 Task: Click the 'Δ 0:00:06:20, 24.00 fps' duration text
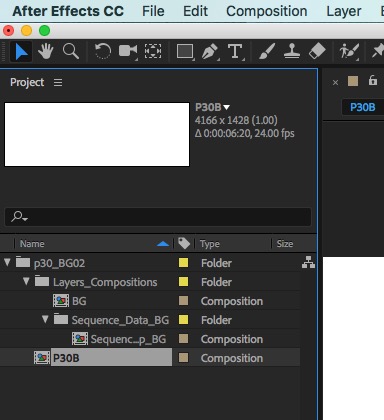click(245, 133)
